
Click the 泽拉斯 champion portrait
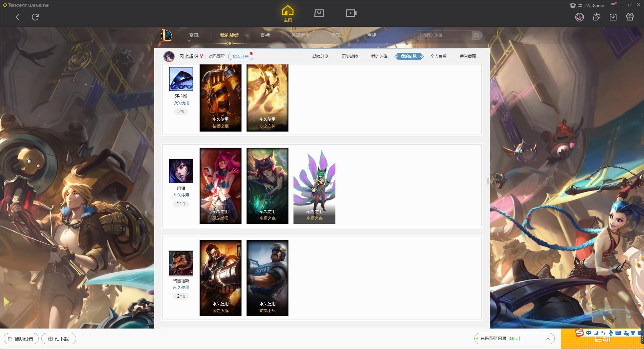click(x=181, y=79)
